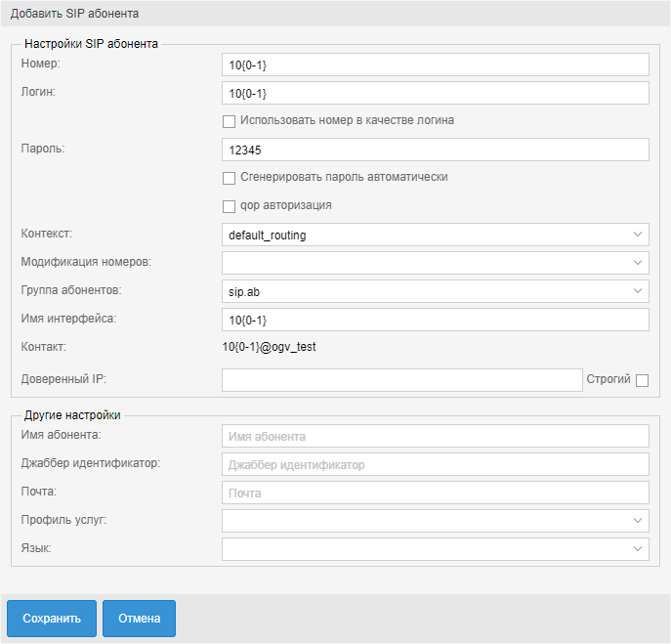Viewport: 671px width, 644px height.
Task: Check the 'Строгий' checkbox
Action: (x=642, y=380)
